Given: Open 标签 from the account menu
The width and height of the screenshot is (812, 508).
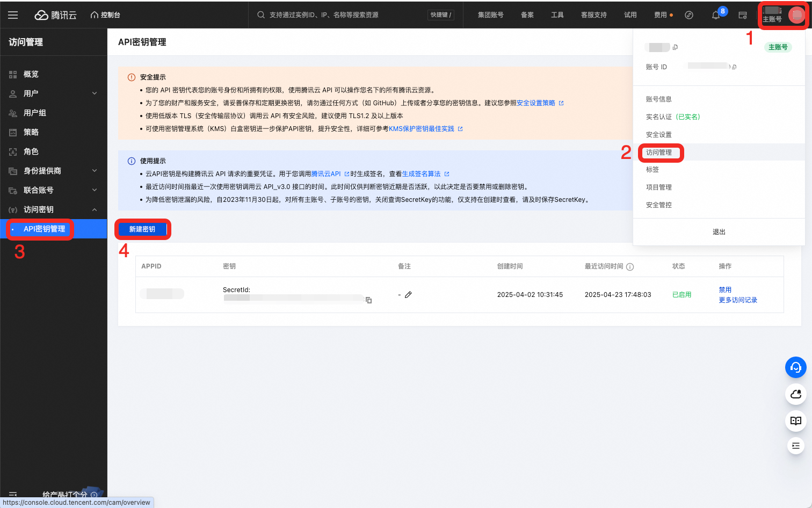Looking at the screenshot, I should click(653, 170).
